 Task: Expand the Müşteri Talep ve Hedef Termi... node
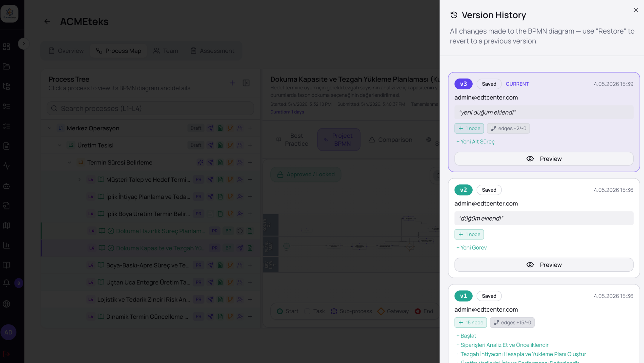point(79,180)
